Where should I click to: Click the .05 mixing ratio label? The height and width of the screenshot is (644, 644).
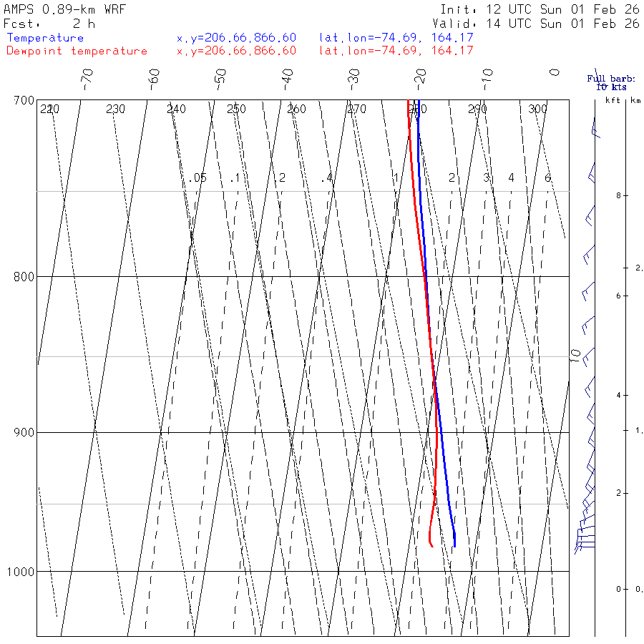point(197,178)
